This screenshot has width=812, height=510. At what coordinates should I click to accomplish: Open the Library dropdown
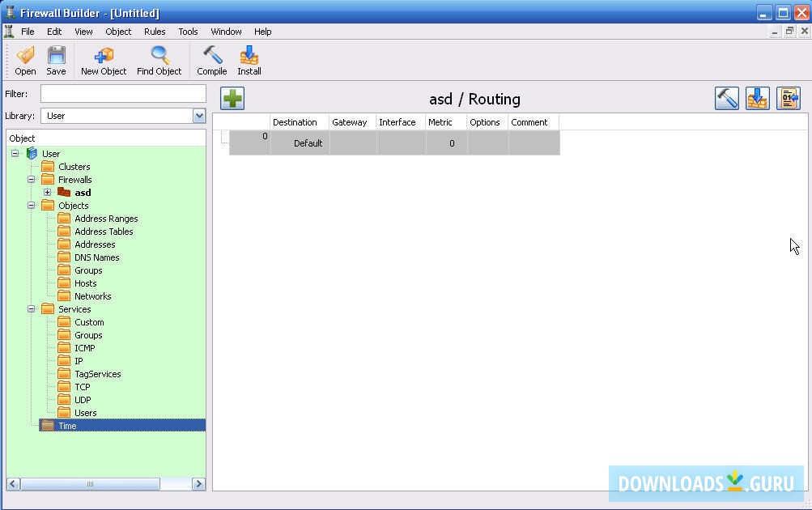pos(199,116)
